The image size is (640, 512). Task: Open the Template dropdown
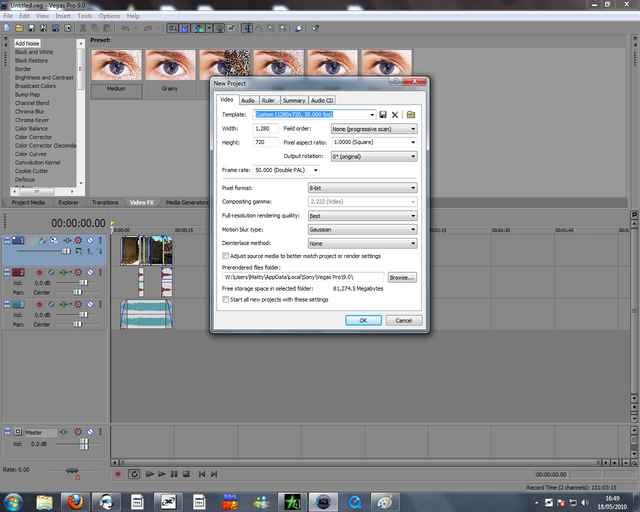[372, 115]
